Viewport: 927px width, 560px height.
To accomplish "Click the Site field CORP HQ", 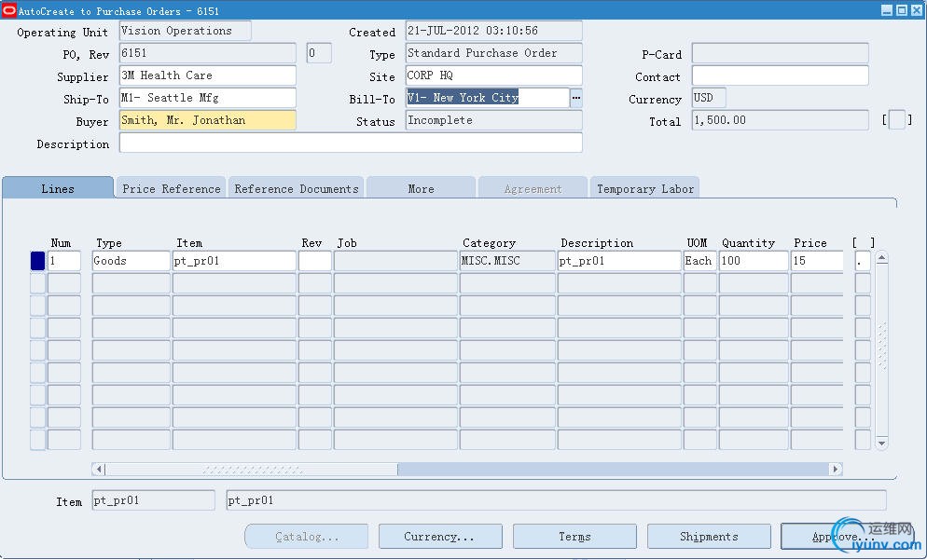I will (493, 75).
